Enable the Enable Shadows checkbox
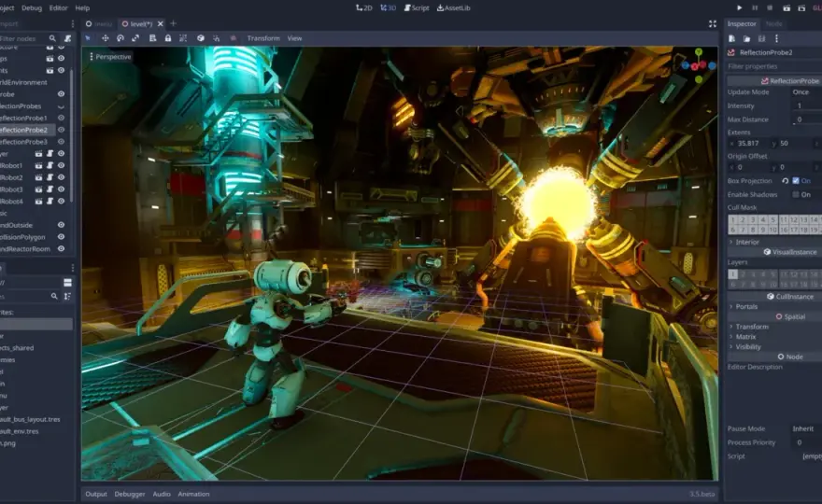The width and height of the screenshot is (822, 504). pos(796,194)
